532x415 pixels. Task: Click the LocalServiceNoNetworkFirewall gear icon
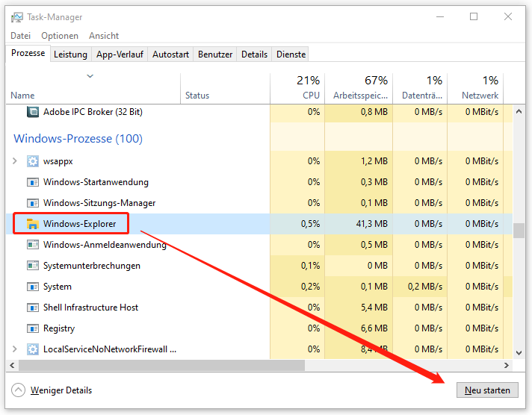[x=33, y=349]
